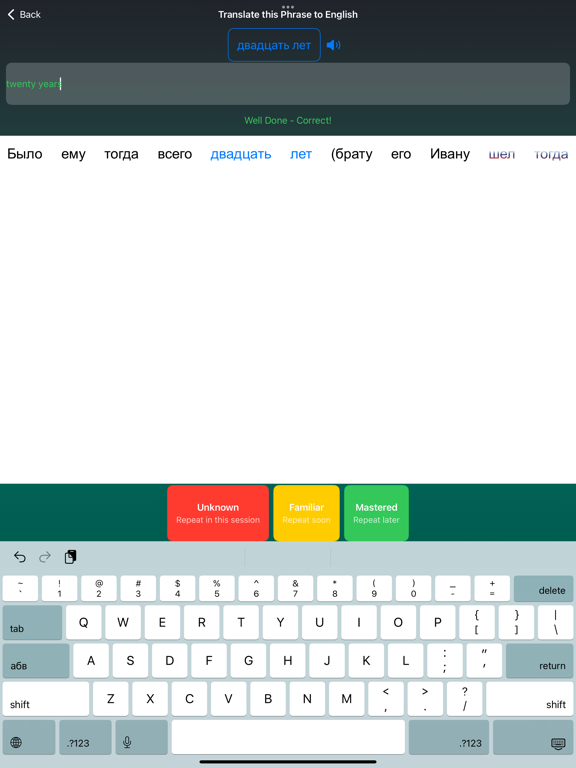Tap the right .?123 symbols key
Viewport: 576px width, 768px height.
click(x=449, y=737)
